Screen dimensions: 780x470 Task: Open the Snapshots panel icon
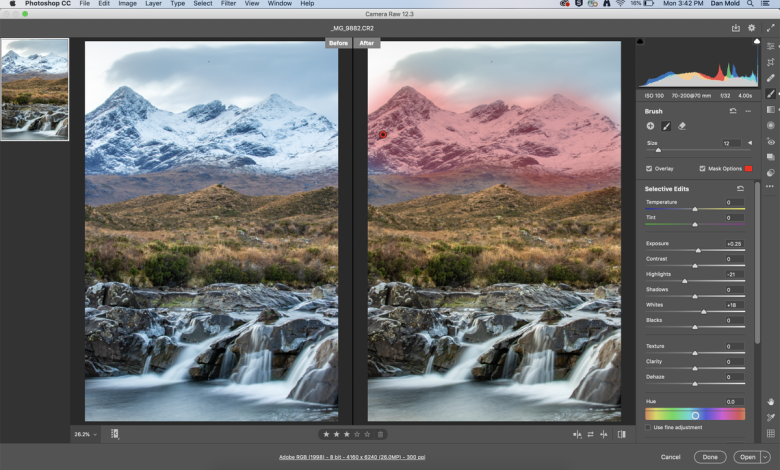click(x=771, y=157)
